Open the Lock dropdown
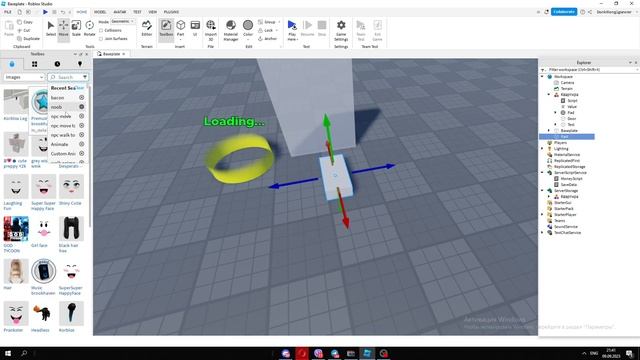 pos(268,30)
